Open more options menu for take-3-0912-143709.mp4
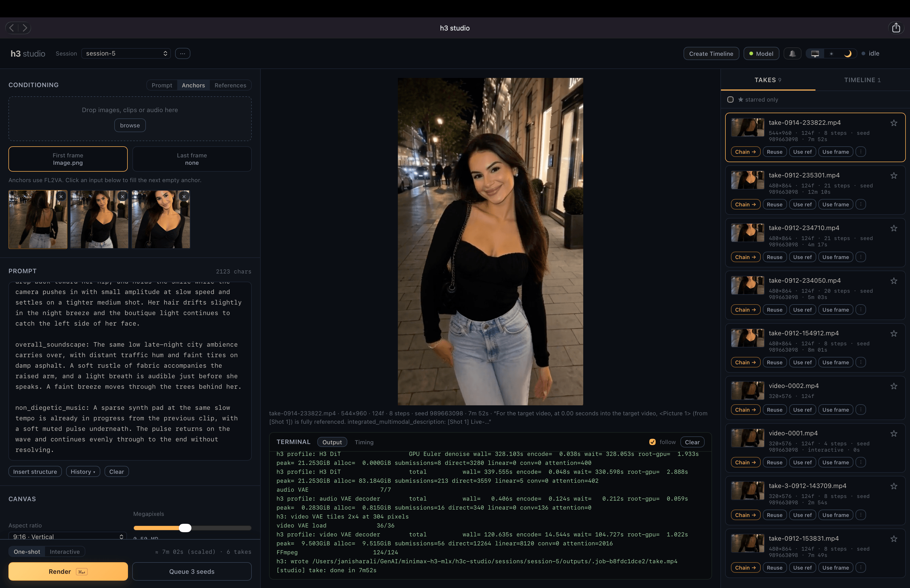Screen dimensions: 910x588 tap(861, 515)
